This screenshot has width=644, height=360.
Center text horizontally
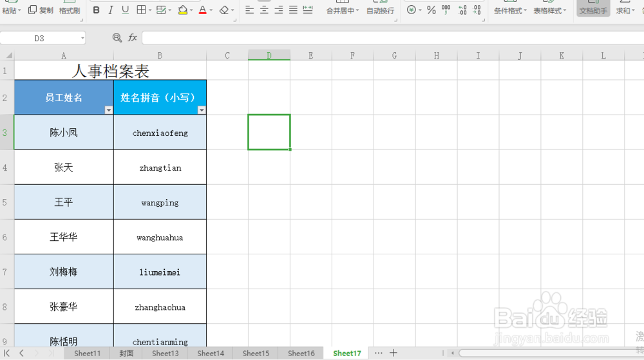pos(264,10)
